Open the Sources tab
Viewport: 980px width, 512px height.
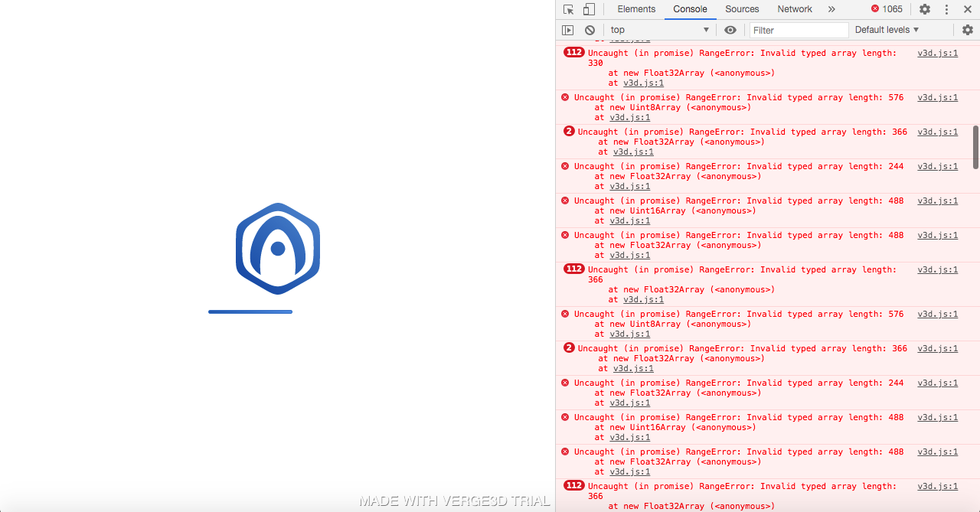pyautogui.click(x=742, y=9)
